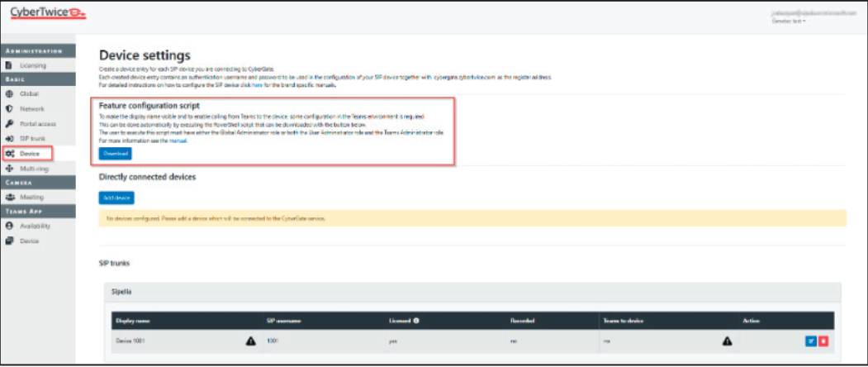Download the feature configuration script
The image size is (868, 367).
[115, 154]
